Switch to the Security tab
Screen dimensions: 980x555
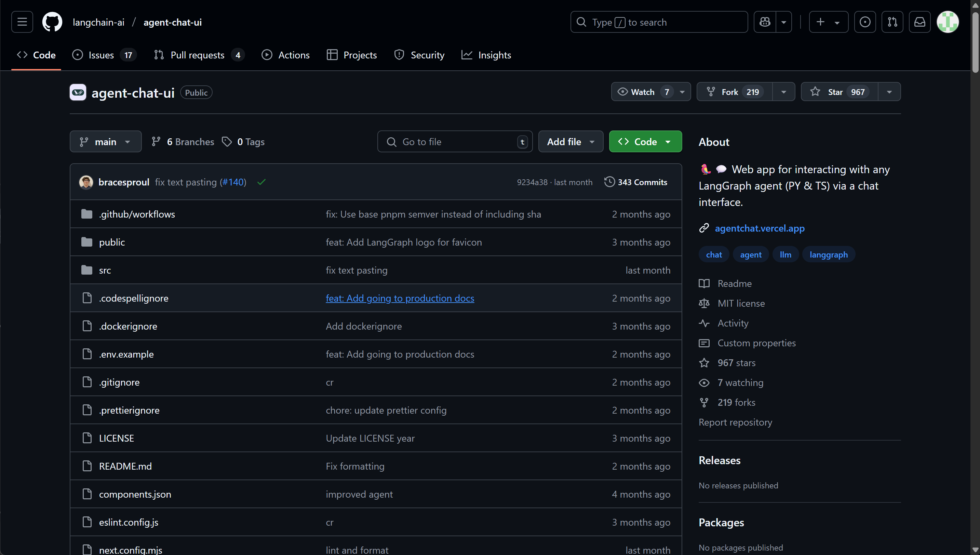(419, 55)
